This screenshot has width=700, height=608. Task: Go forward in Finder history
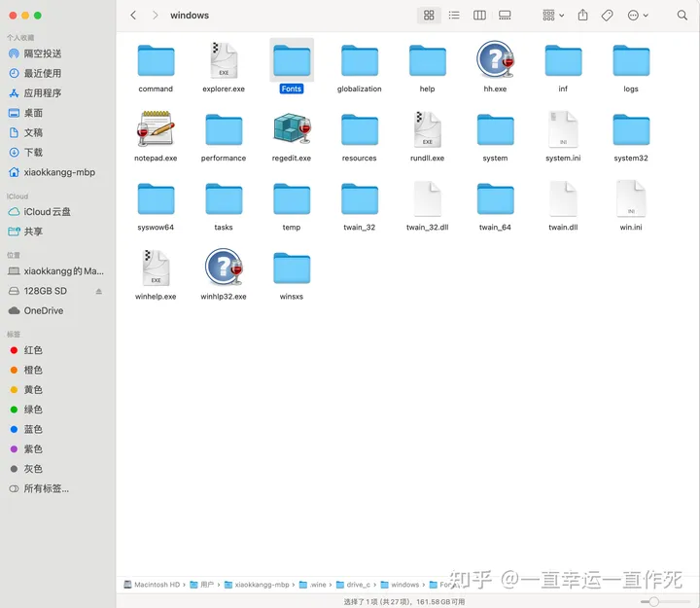155,16
